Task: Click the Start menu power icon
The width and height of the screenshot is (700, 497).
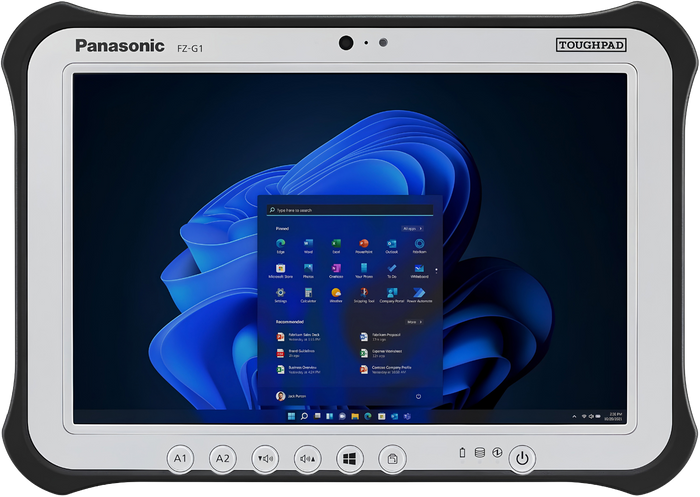Action: (x=418, y=396)
